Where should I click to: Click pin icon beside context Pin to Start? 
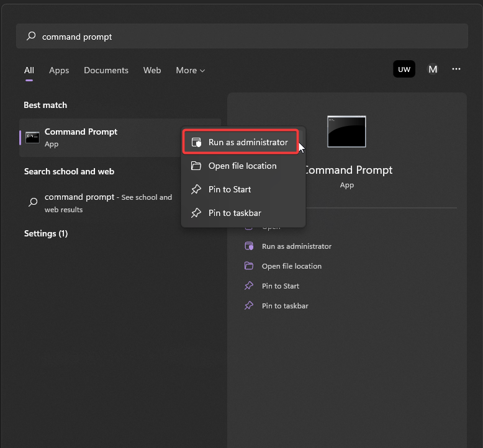coord(196,189)
